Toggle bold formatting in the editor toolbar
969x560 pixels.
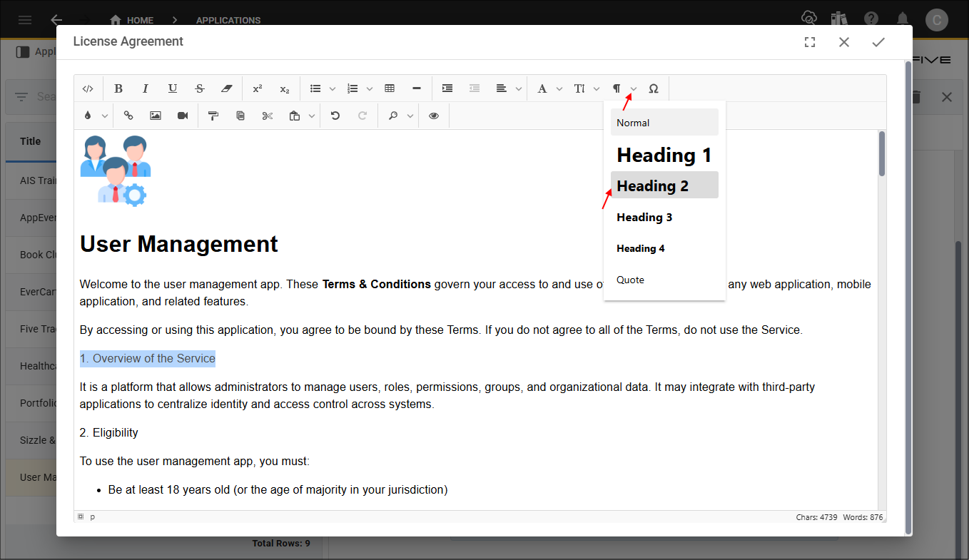[118, 88]
